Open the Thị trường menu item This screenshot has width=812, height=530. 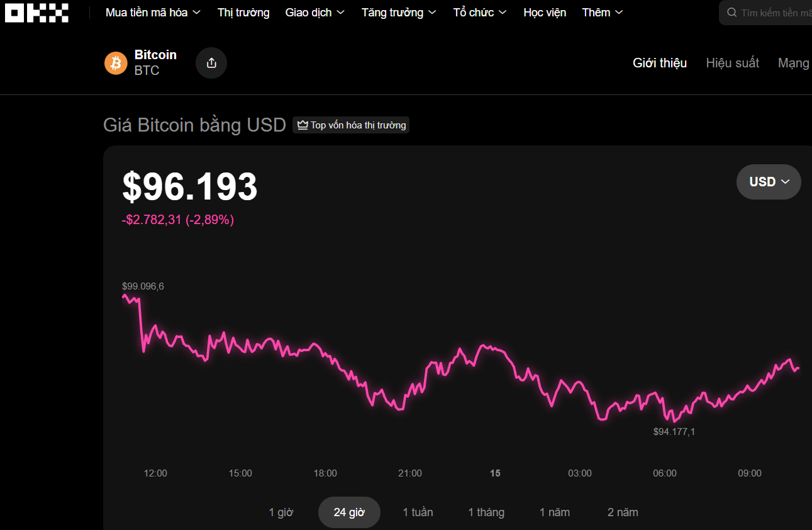coord(243,12)
